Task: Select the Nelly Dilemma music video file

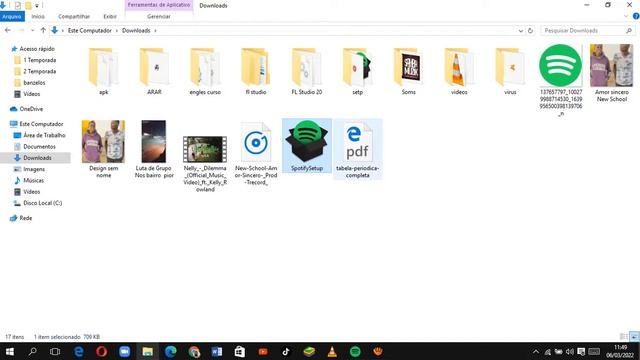Action: point(205,163)
